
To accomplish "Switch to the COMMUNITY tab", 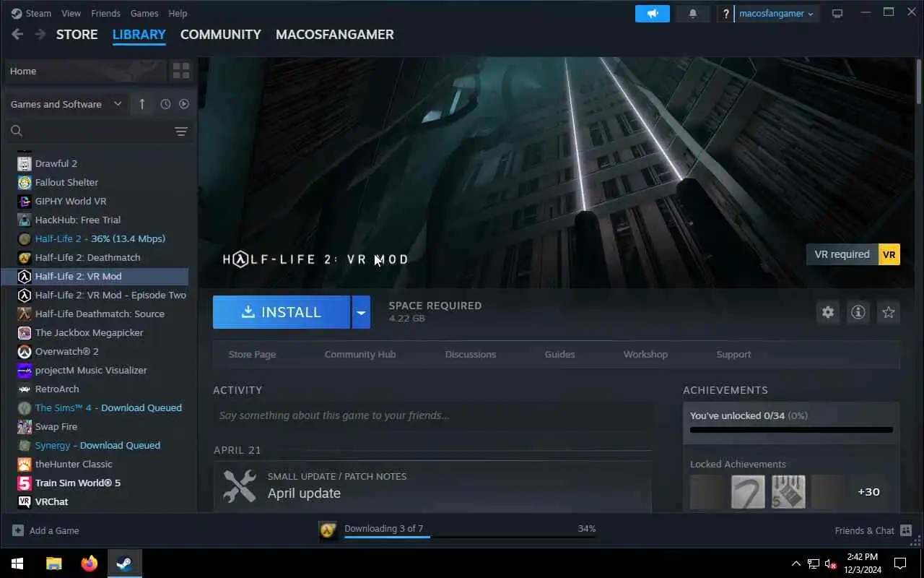I will point(221,35).
